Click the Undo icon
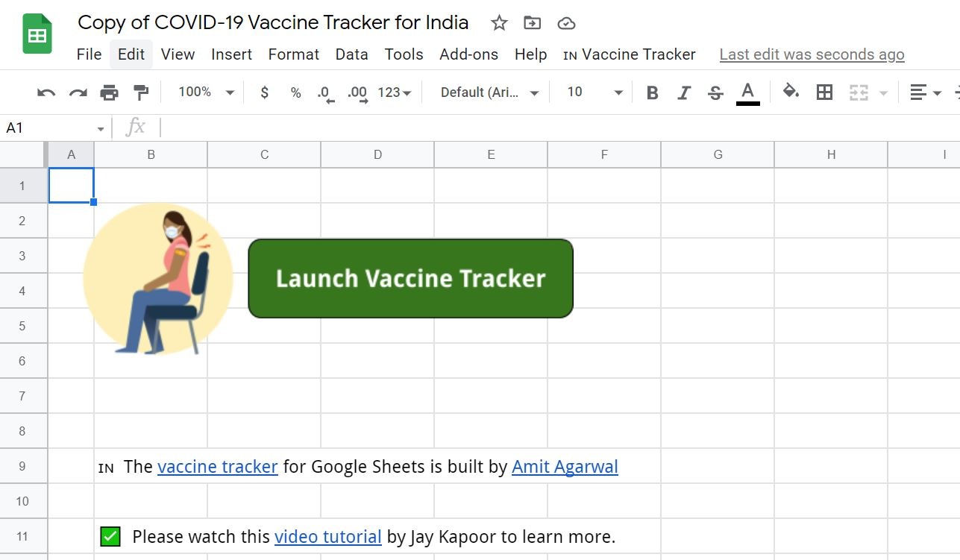This screenshot has width=960, height=560. click(x=45, y=92)
